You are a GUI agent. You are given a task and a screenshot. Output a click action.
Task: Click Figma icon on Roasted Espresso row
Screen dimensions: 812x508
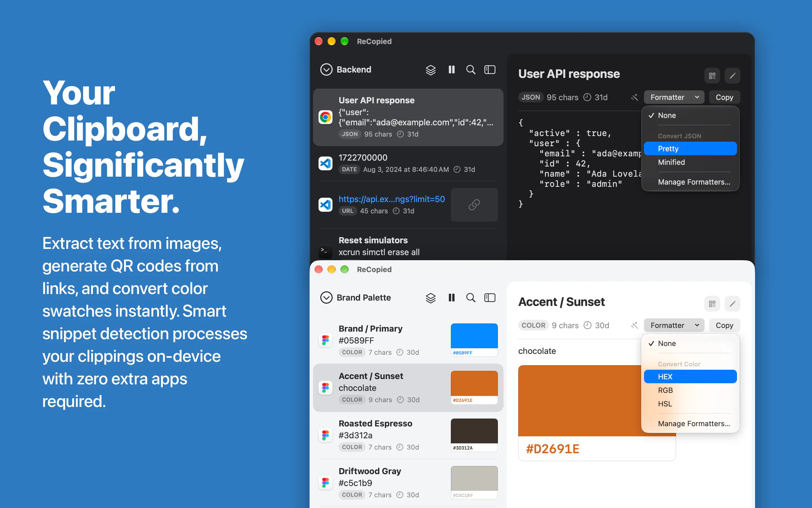coord(325,435)
